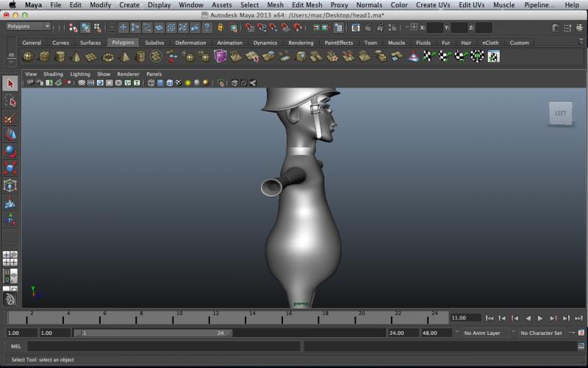Choose the Paint Selection tool
Screen dimensions: 588x368
click(x=10, y=118)
